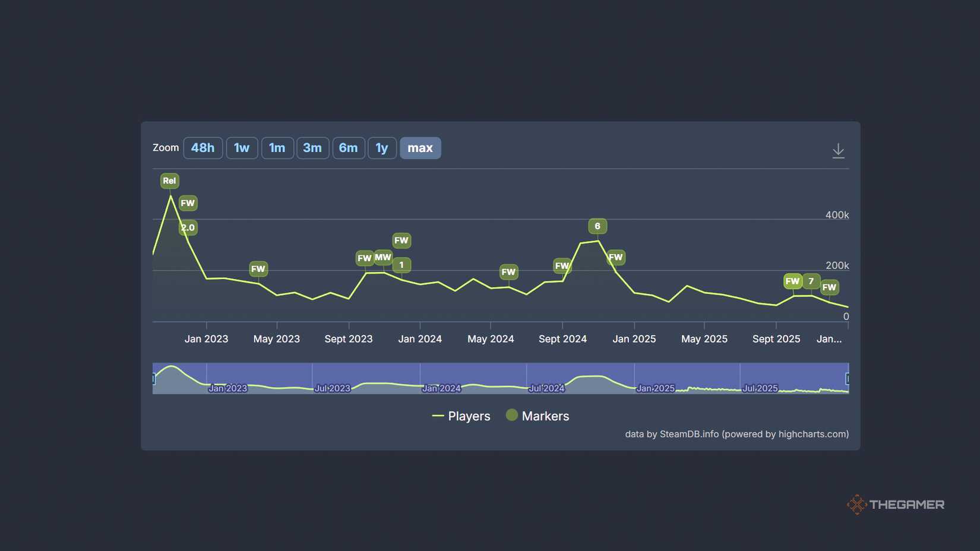Select the 3m zoom option
The height and width of the screenshot is (551, 980).
click(313, 148)
